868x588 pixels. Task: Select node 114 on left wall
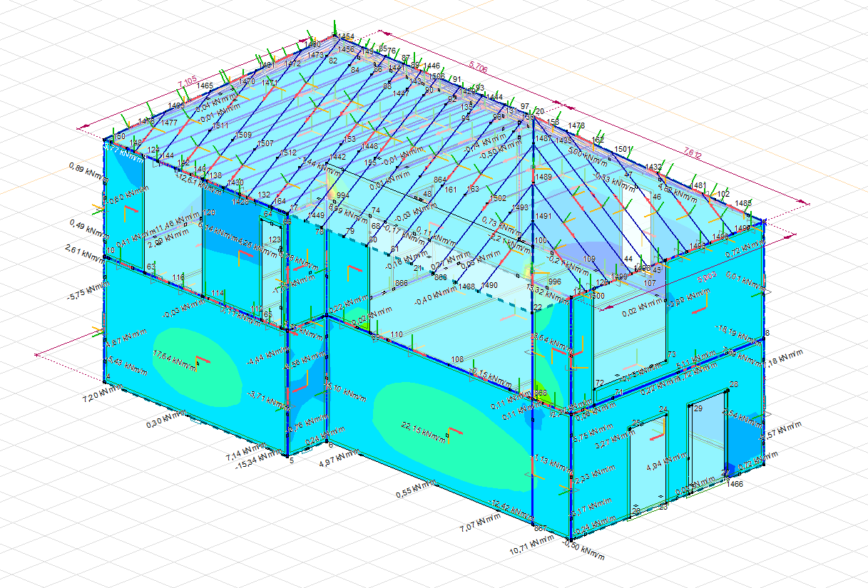pyautogui.click(x=218, y=293)
